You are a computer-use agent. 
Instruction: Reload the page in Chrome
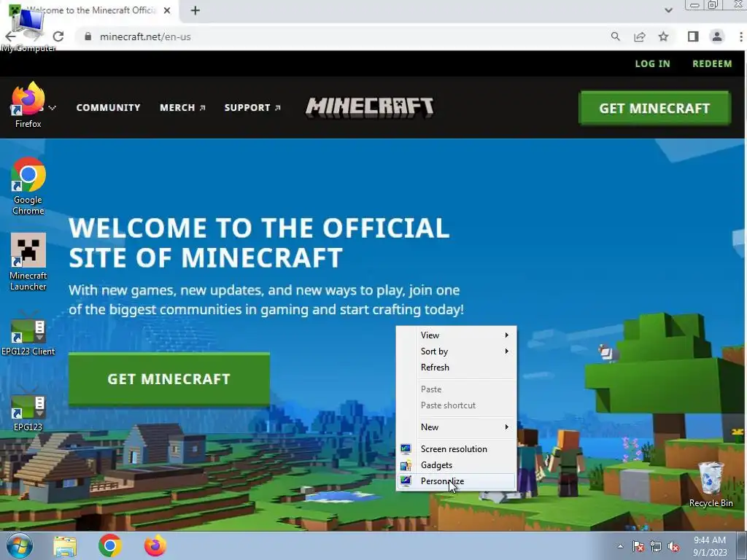[x=58, y=36]
